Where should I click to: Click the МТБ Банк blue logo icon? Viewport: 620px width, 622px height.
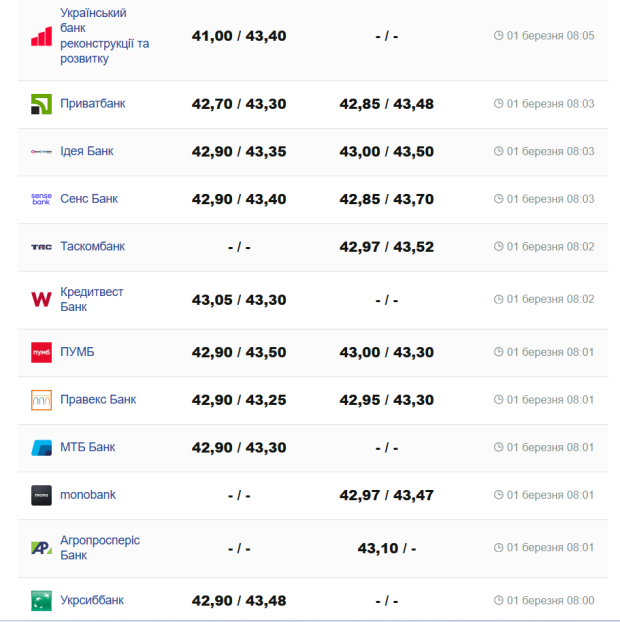pos(41,447)
